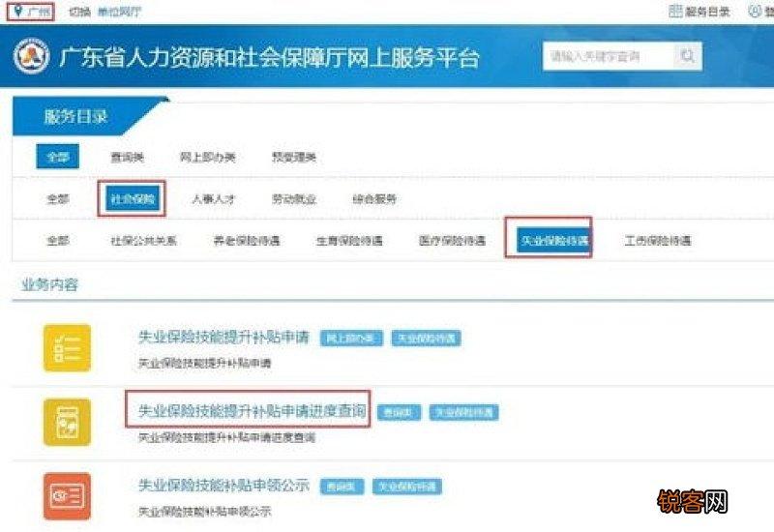This screenshot has height=532, width=774.
Task: Select the 查询类 tab
Action: click(x=128, y=158)
